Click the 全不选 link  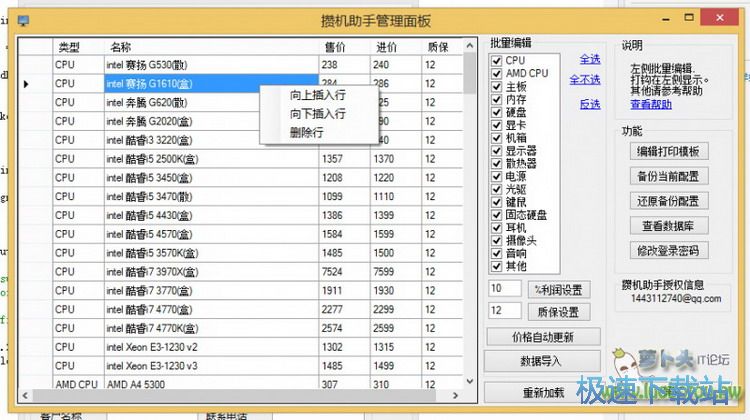585,80
